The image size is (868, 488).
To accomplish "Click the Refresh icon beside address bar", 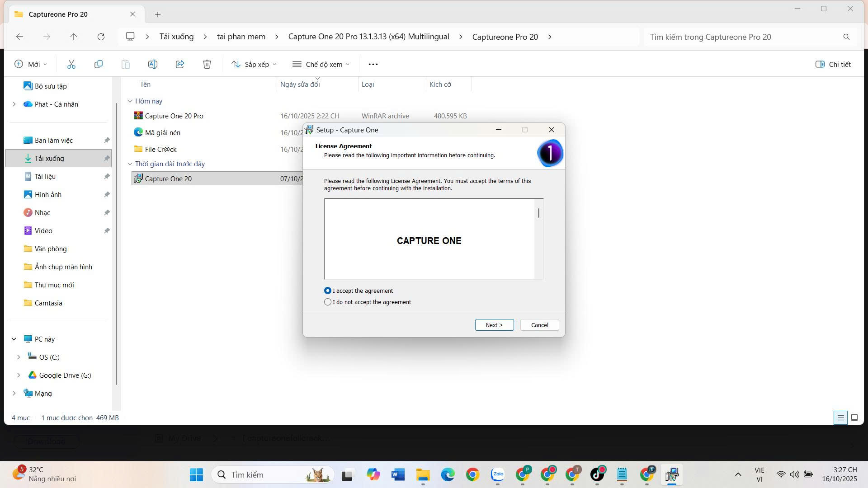I will click(101, 37).
